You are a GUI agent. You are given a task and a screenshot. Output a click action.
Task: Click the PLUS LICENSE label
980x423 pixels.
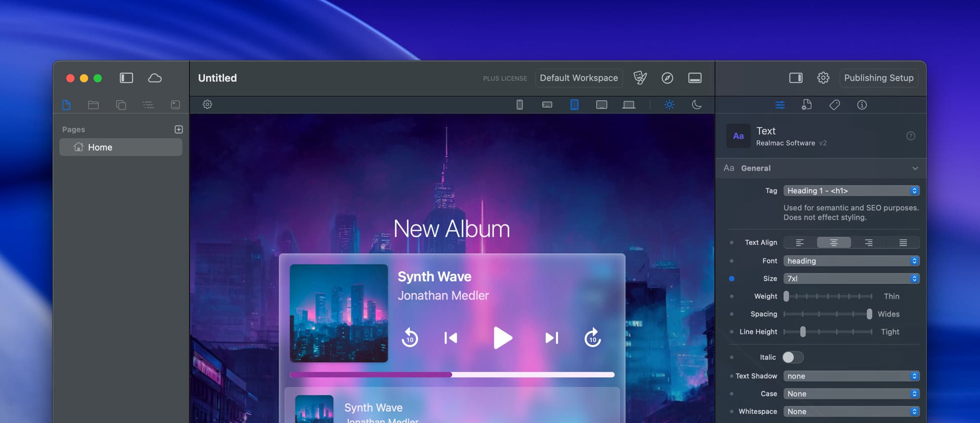click(505, 78)
